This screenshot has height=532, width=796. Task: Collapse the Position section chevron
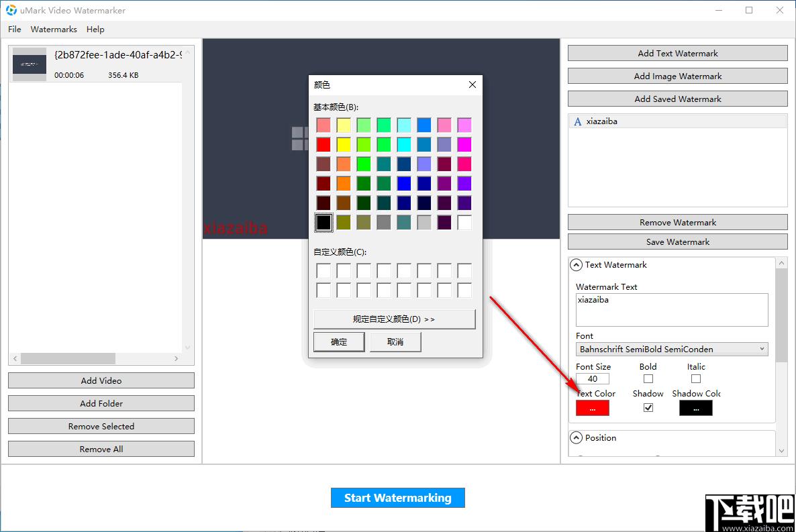tap(576, 437)
